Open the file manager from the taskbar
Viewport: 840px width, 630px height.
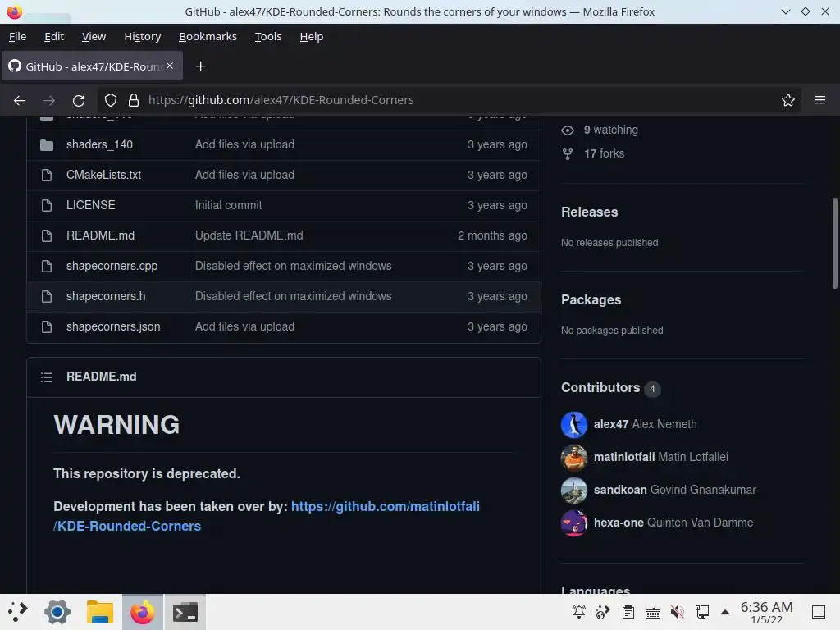click(x=99, y=612)
